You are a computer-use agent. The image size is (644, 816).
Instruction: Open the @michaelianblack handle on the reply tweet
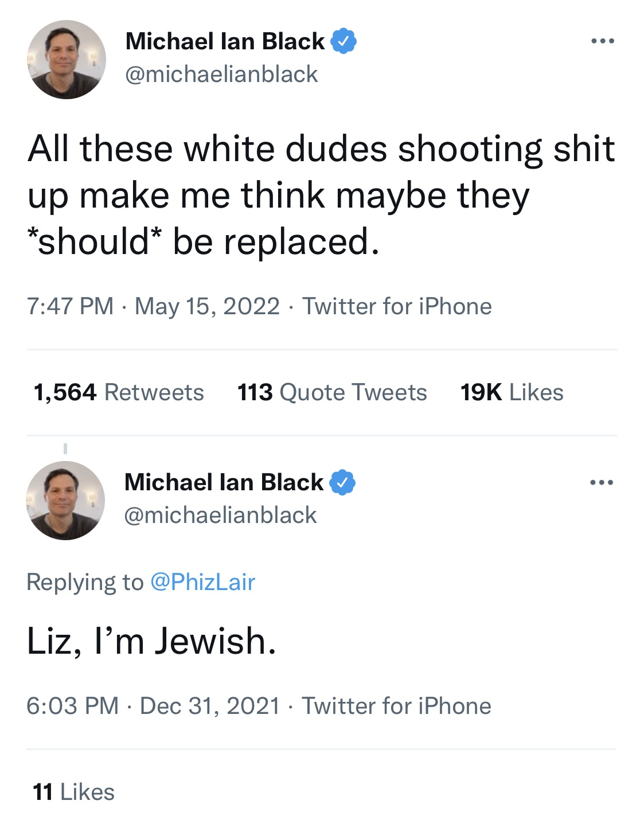pos(220,516)
